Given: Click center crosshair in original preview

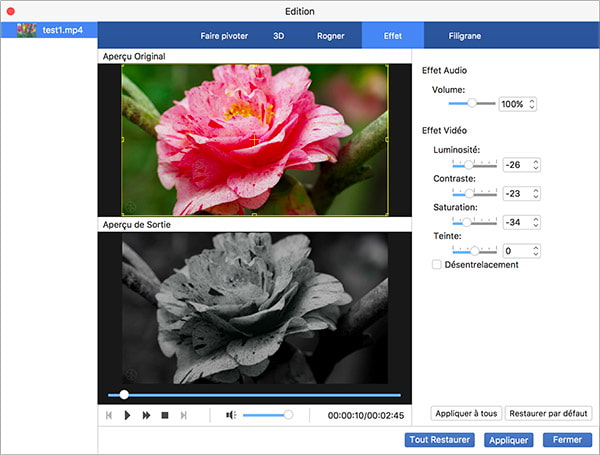Looking at the screenshot, I should coord(254,140).
